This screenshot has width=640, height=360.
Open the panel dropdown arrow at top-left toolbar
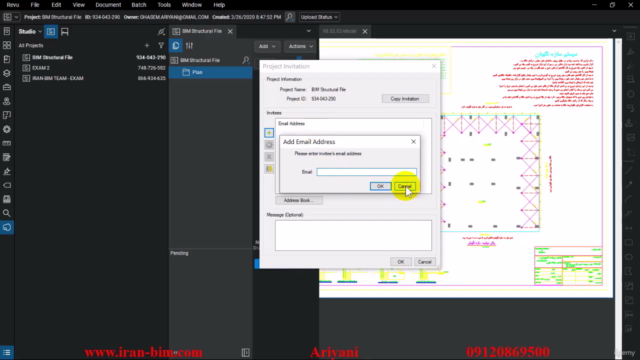point(16,17)
